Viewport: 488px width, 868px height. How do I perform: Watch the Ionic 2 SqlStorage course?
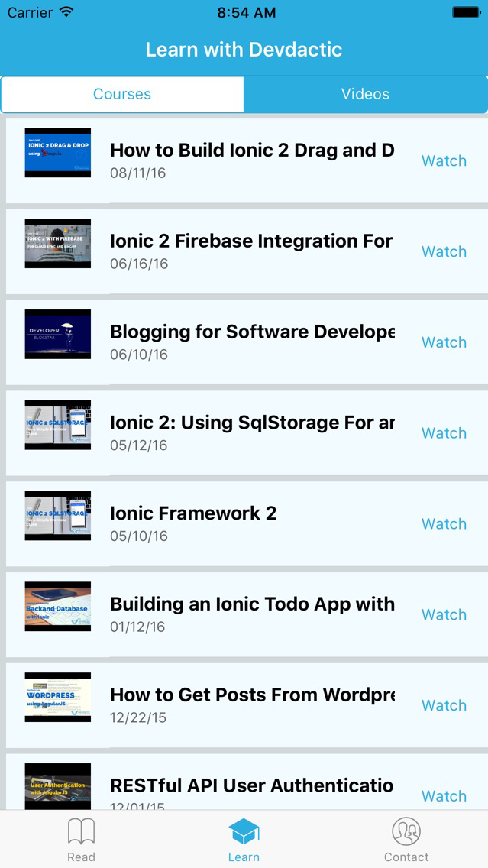pyautogui.click(x=444, y=433)
